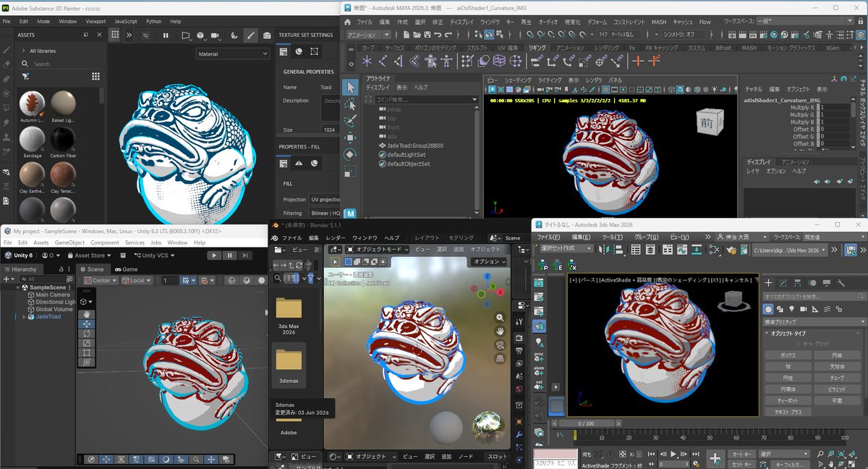Open the デフォーム menu in Maya

tap(597, 22)
